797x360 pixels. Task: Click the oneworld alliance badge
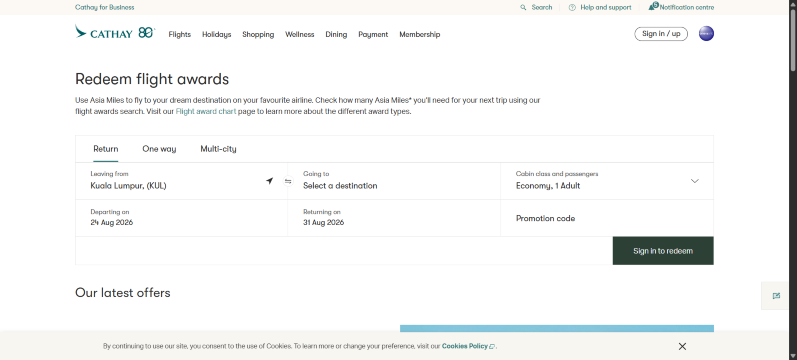click(706, 34)
